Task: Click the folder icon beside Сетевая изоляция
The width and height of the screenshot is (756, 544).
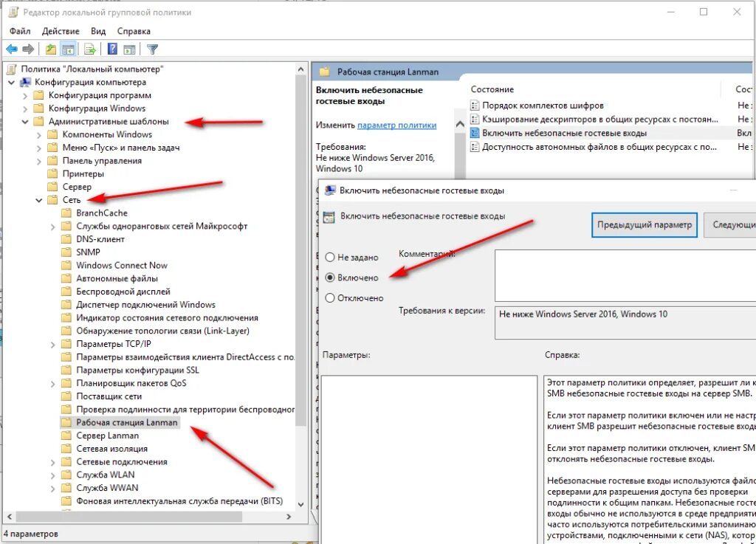Action: (x=66, y=449)
